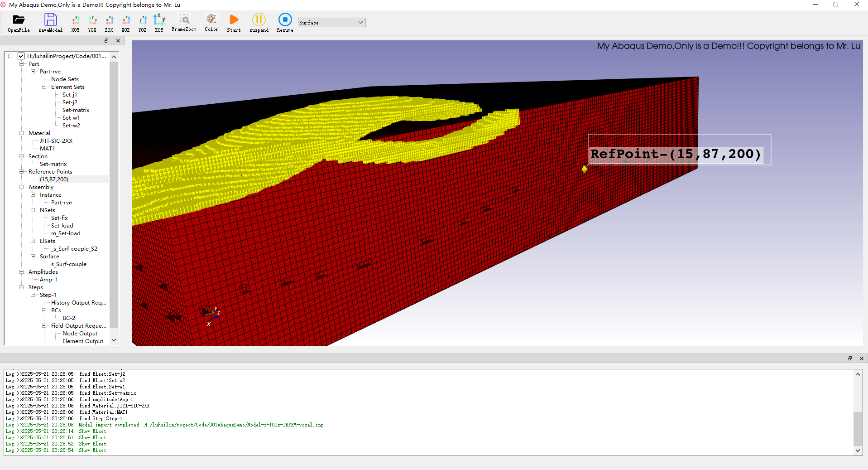This screenshot has width=868, height=470.
Task: Close the model tree dock panel
Action: click(118, 41)
